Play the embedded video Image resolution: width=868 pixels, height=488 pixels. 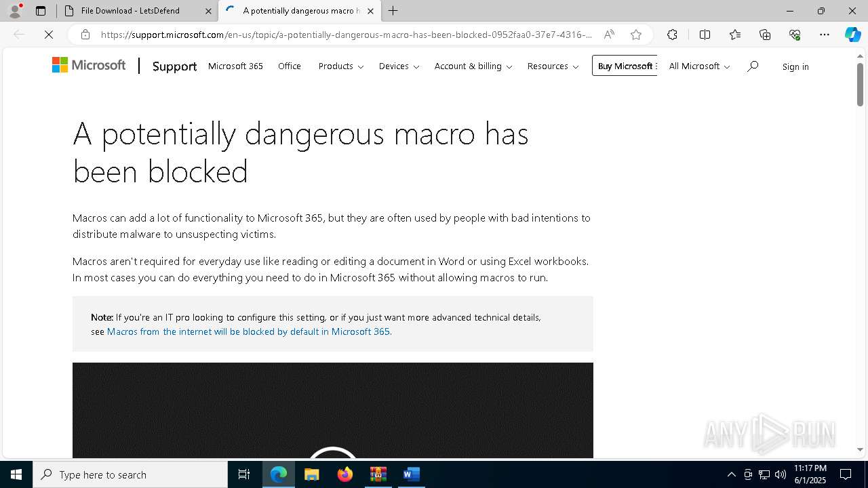pyautogui.click(x=332, y=453)
